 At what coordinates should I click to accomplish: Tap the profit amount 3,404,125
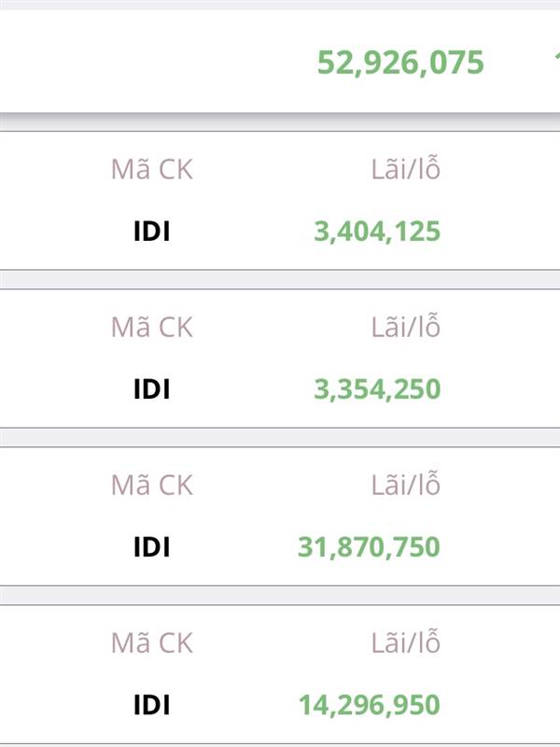377,231
